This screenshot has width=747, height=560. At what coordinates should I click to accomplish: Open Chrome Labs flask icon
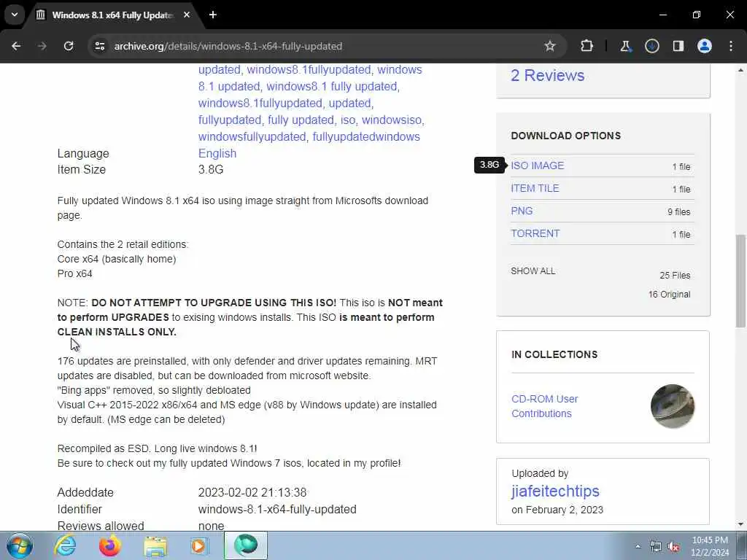(625, 46)
